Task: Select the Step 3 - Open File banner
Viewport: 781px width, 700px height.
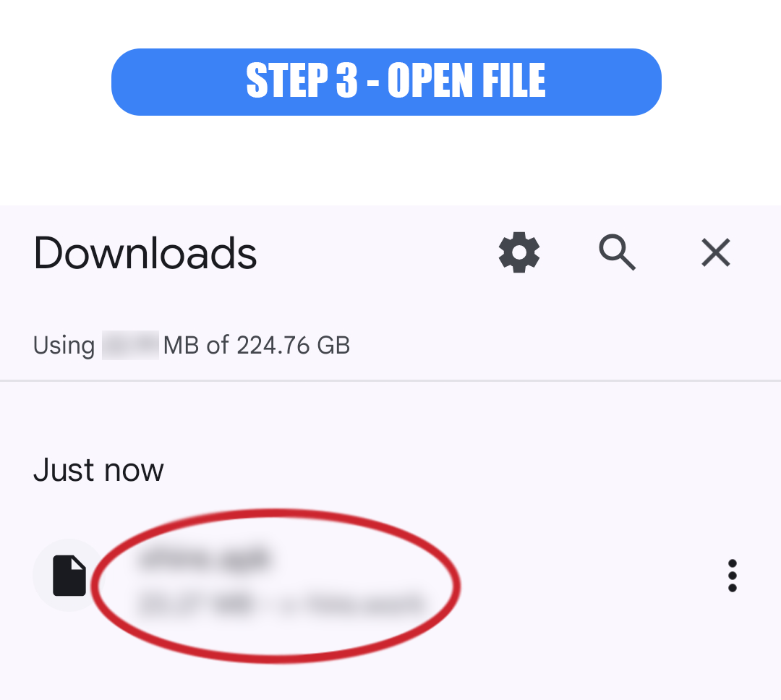Action: click(x=386, y=82)
